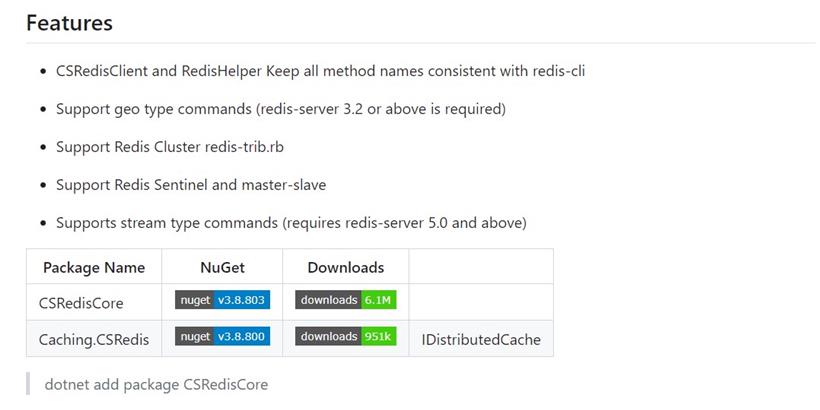Click the stream type commands bullet text

pyautogui.click(x=291, y=223)
